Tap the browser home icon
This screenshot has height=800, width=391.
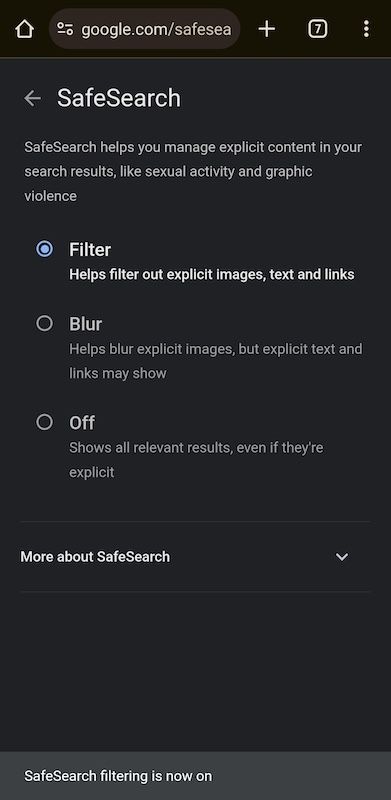(x=24, y=29)
